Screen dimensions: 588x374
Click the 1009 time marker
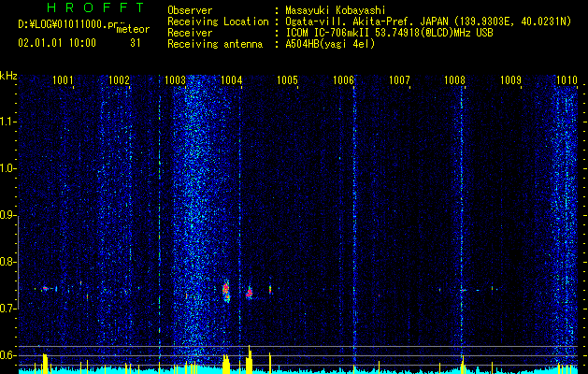[511, 79]
